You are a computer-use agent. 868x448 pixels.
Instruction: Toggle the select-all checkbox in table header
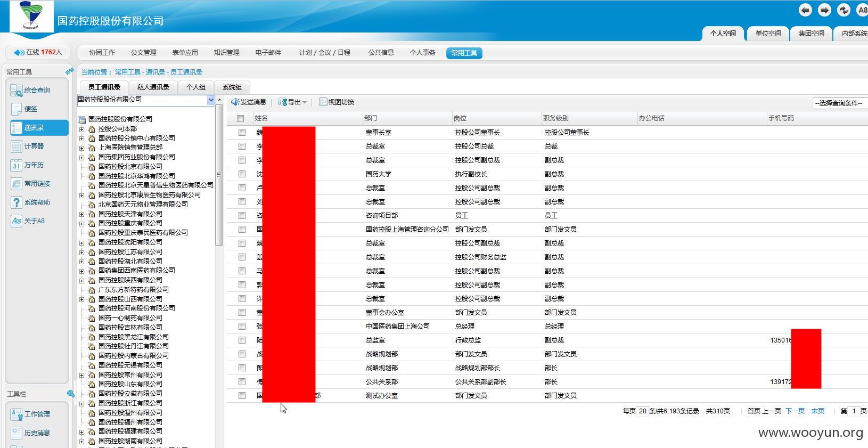point(241,119)
